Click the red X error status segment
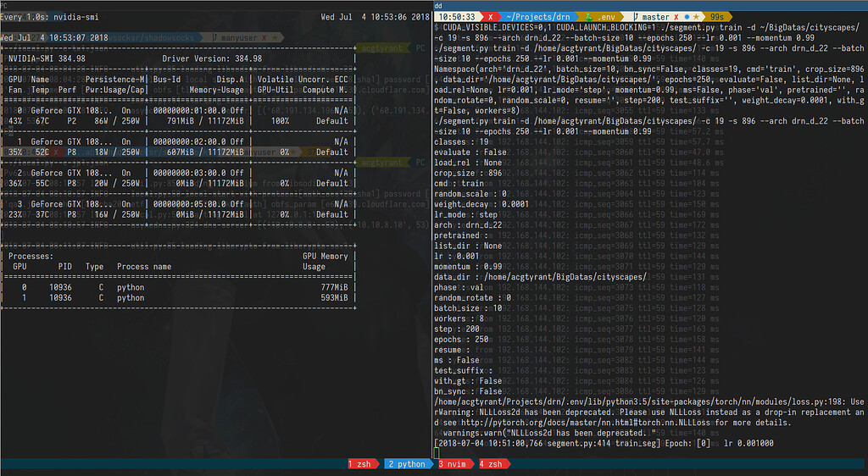Viewport: 868px width, 476px height. [x=491, y=16]
